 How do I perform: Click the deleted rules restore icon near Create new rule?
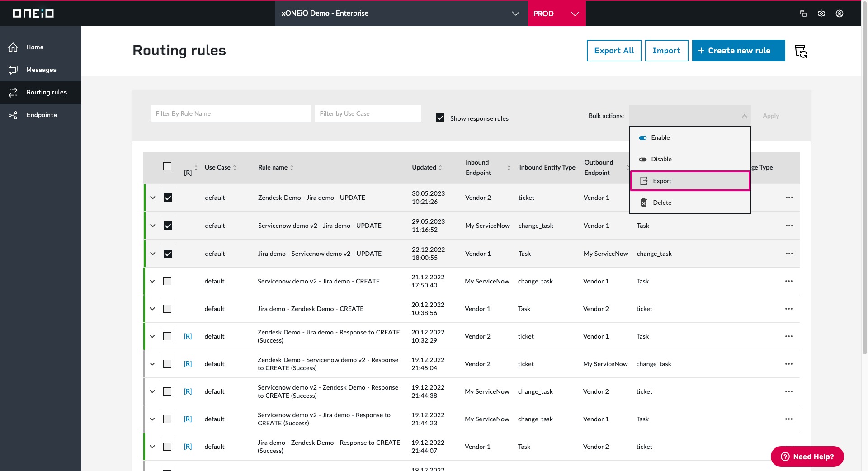[x=801, y=51]
